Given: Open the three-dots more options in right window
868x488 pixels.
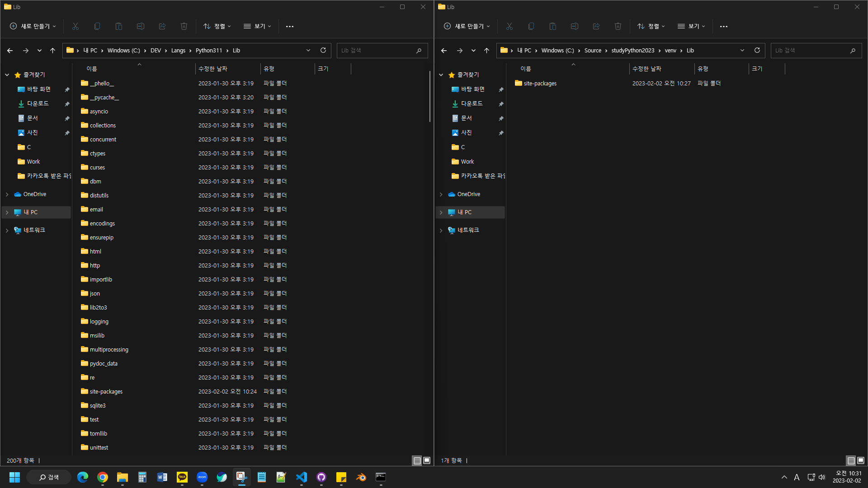Looking at the screenshot, I should [x=724, y=26].
